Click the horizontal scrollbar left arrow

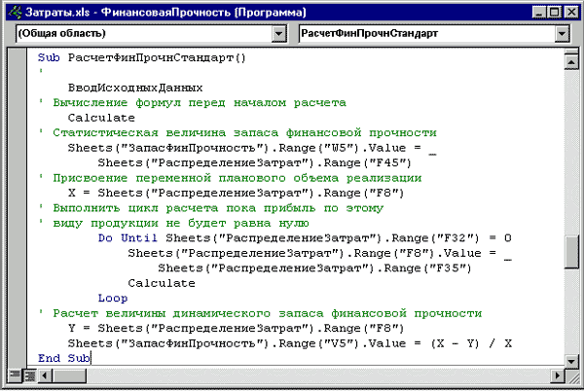click(x=45, y=374)
